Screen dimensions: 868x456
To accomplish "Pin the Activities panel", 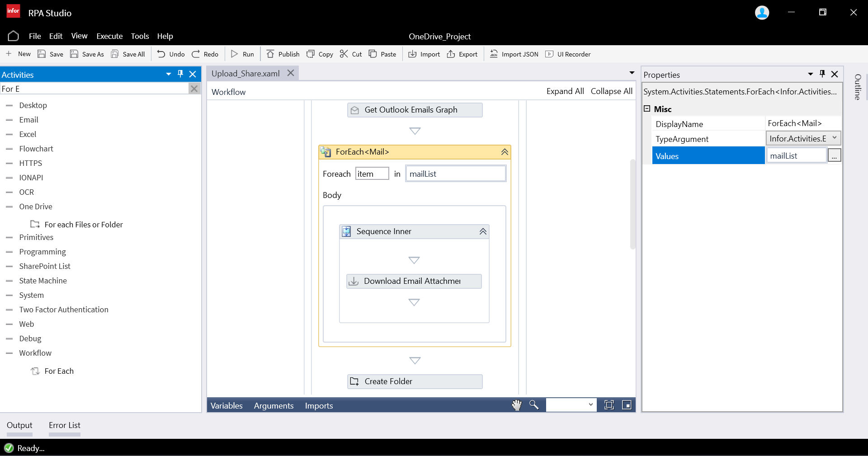I will (x=180, y=74).
